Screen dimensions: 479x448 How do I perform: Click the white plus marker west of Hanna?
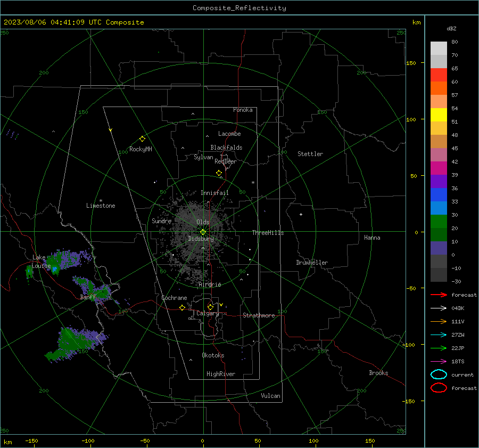coord(301,214)
